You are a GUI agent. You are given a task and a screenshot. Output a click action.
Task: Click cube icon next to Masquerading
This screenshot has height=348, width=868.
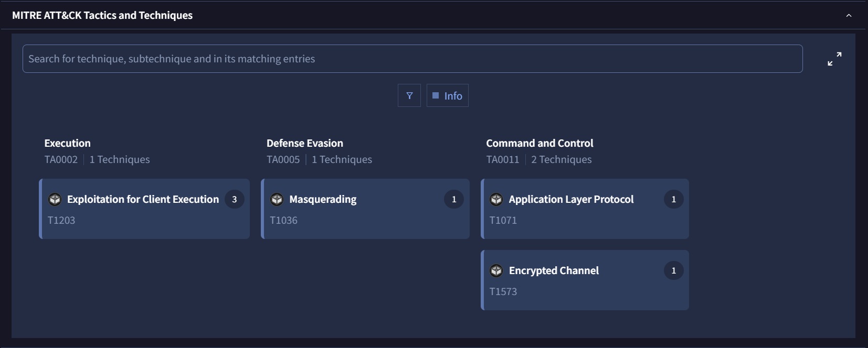tap(277, 199)
